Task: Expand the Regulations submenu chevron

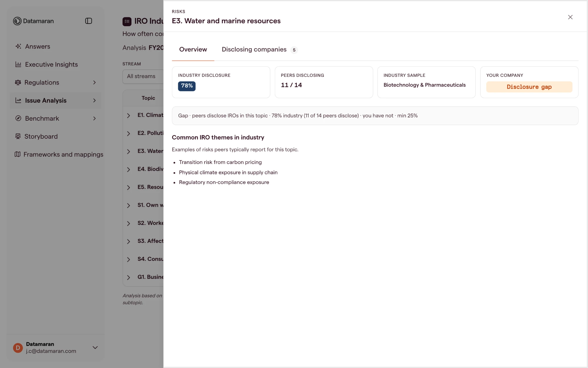Action: tap(94, 82)
